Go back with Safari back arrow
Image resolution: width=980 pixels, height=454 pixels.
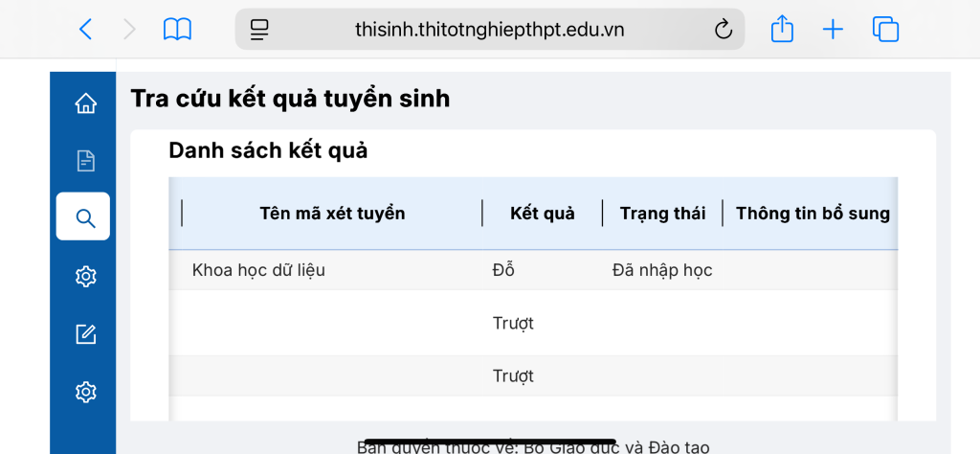tap(85, 30)
